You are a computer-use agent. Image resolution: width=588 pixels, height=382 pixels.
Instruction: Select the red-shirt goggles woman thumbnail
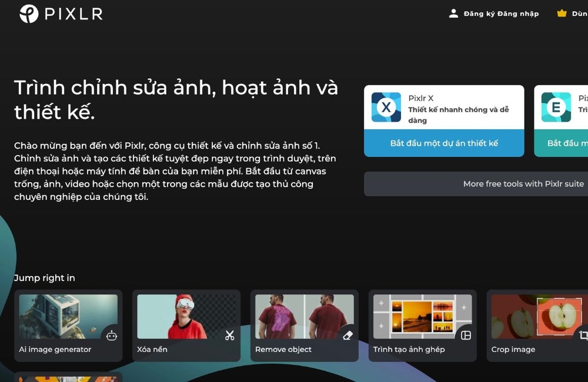tap(186, 316)
